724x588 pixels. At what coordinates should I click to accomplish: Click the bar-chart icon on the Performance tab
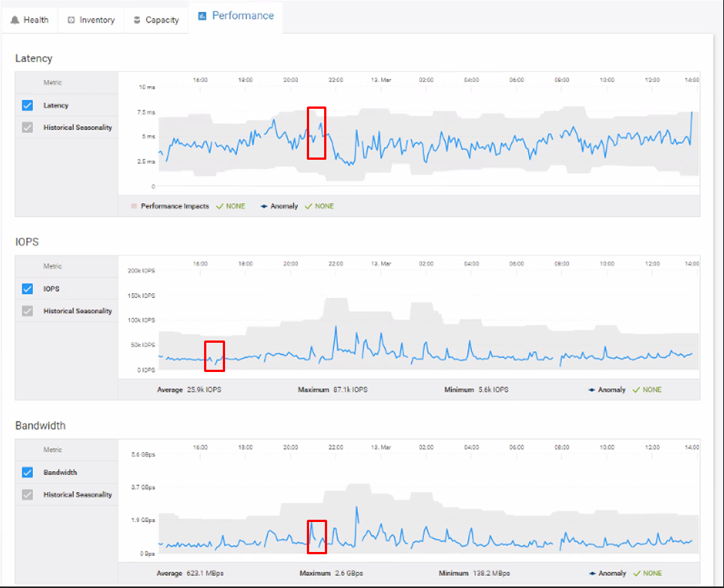(x=200, y=15)
